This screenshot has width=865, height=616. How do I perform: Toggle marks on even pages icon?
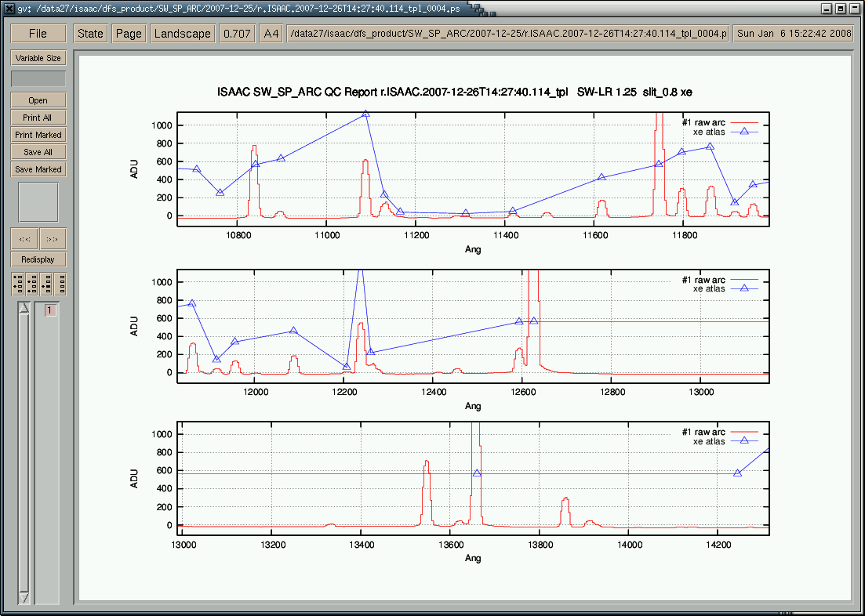tap(32, 283)
